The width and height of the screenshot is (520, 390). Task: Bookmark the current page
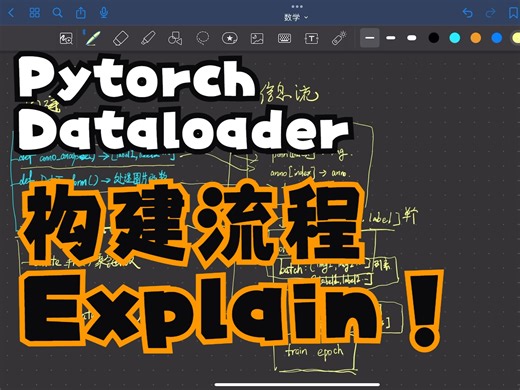click(x=513, y=13)
